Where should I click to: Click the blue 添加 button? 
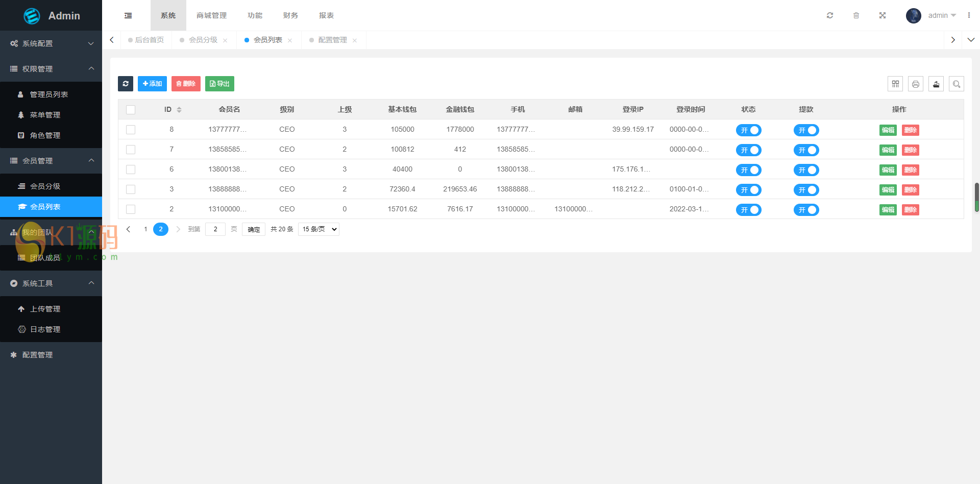click(152, 84)
